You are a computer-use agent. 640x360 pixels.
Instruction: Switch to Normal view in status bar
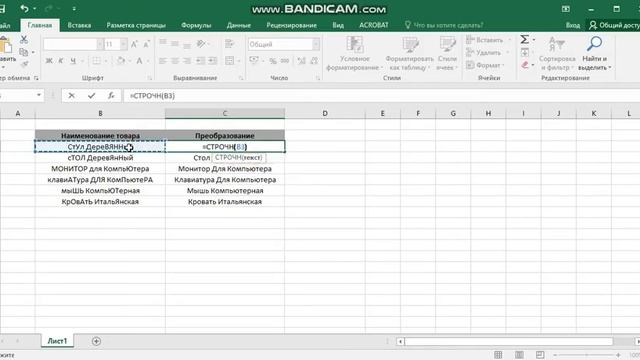pos(498,355)
